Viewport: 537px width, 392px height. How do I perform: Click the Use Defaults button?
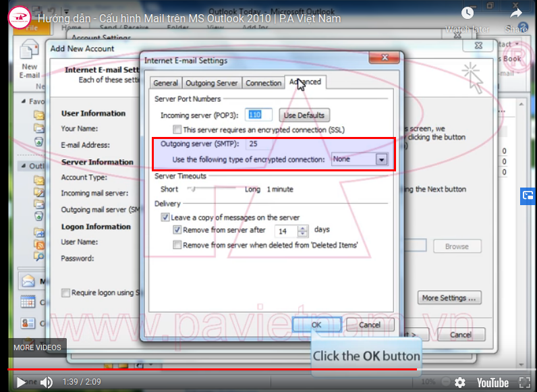click(x=304, y=115)
